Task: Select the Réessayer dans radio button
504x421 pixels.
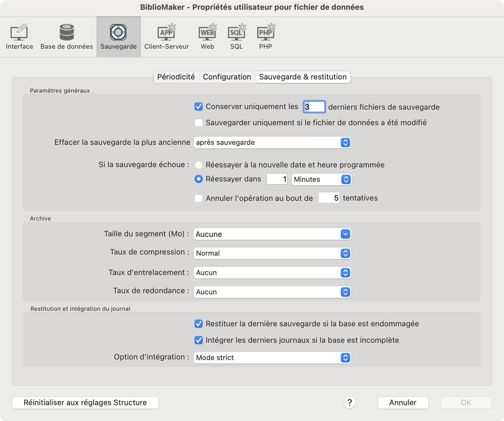Action: tap(199, 179)
